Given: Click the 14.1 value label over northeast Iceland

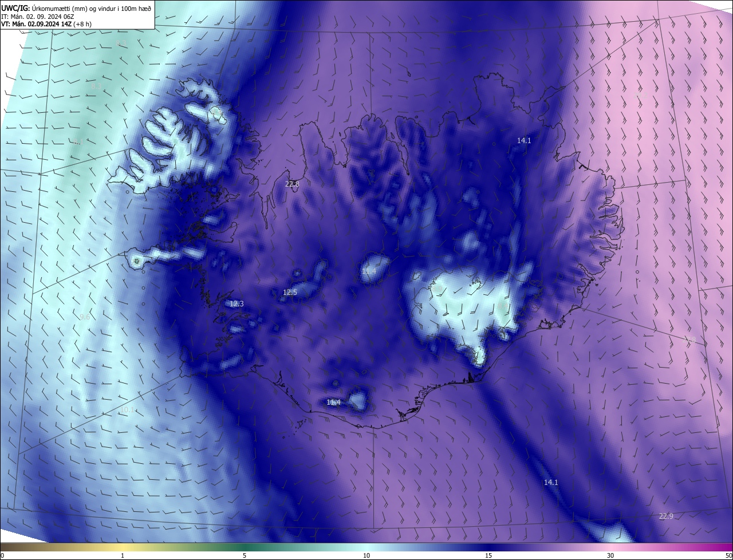Looking at the screenshot, I should tap(524, 140).
